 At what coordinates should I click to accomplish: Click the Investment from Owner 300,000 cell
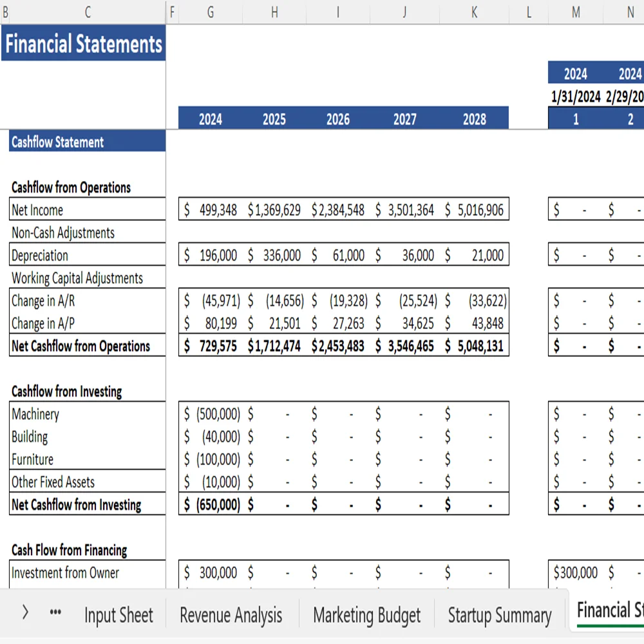(210, 573)
